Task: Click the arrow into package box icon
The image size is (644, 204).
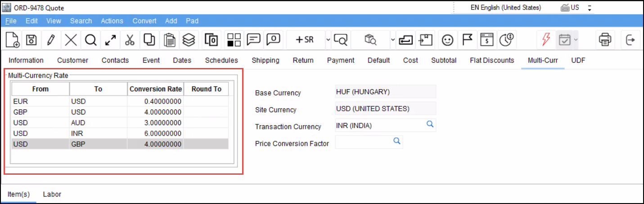Action: click(425, 40)
